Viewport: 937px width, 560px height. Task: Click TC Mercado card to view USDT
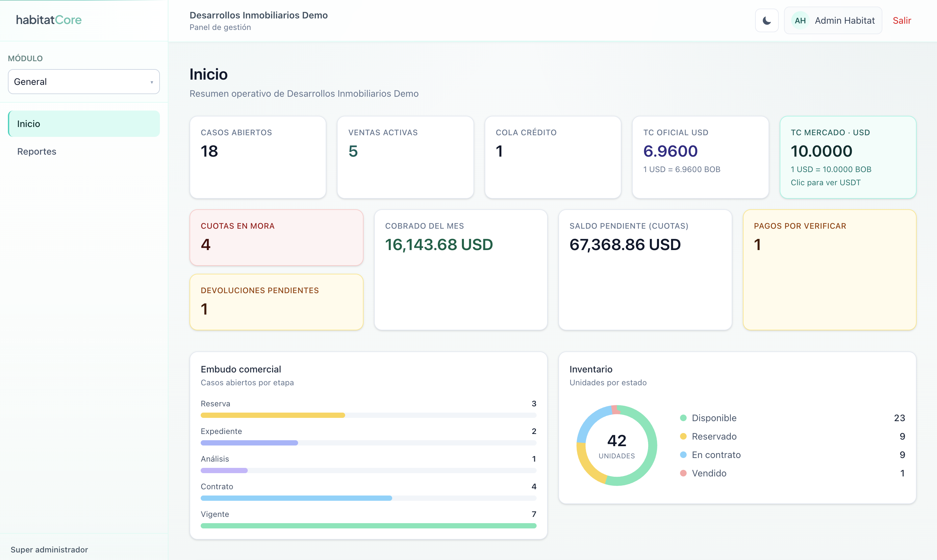tap(848, 157)
